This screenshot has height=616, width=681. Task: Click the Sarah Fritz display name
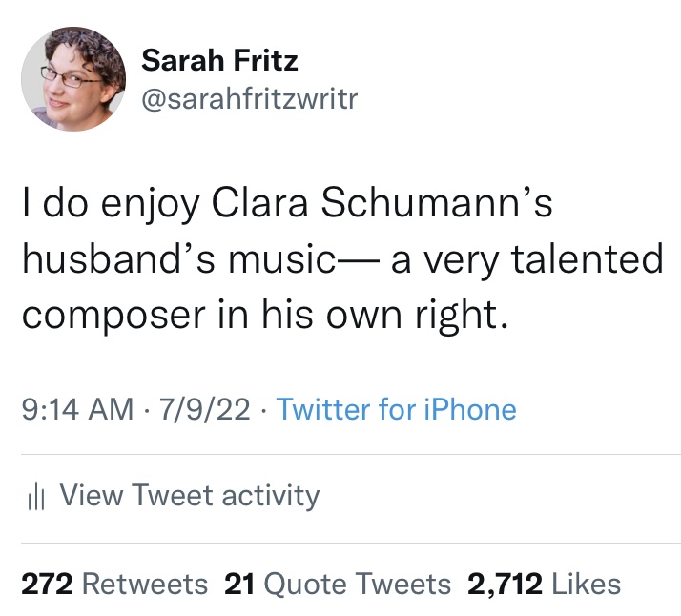point(220,62)
